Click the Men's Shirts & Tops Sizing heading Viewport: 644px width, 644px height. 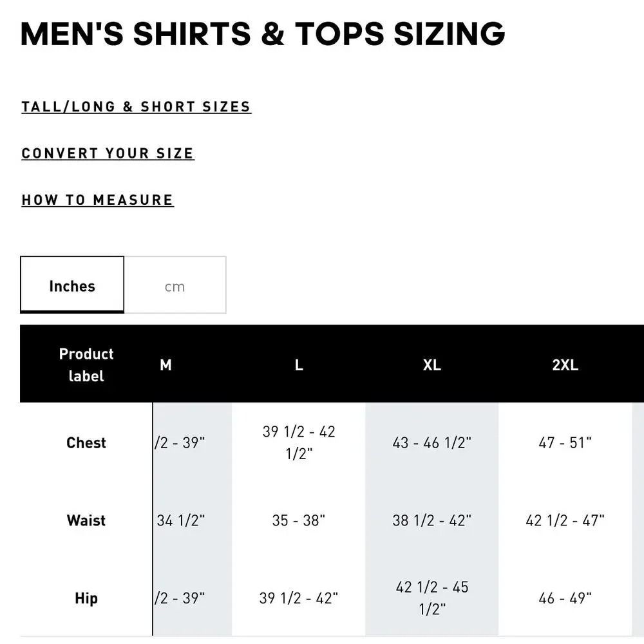pyautogui.click(x=263, y=34)
